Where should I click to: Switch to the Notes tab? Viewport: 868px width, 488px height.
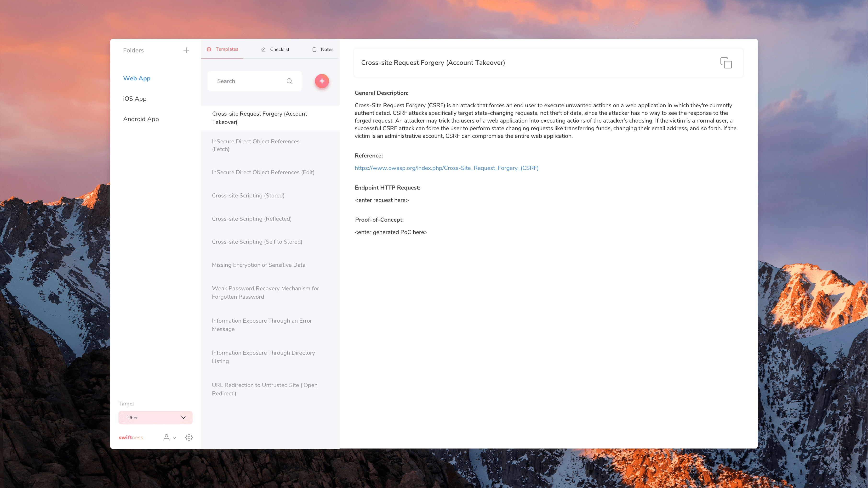(323, 49)
